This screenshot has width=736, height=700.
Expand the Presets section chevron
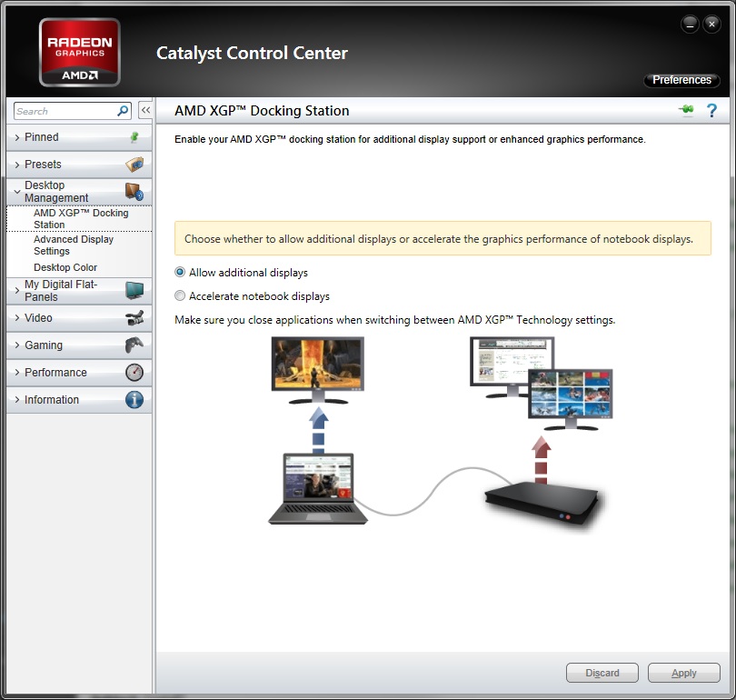17,165
